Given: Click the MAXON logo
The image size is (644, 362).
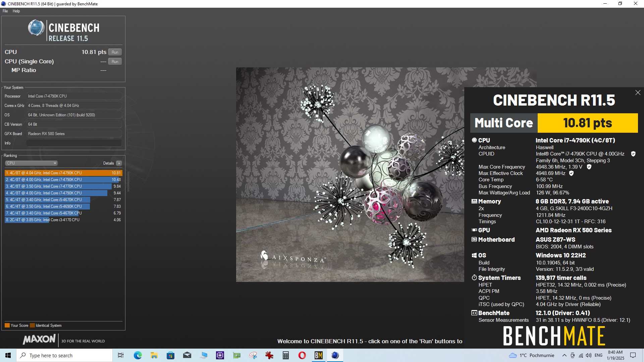Looking at the screenshot, I should click(39, 339).
